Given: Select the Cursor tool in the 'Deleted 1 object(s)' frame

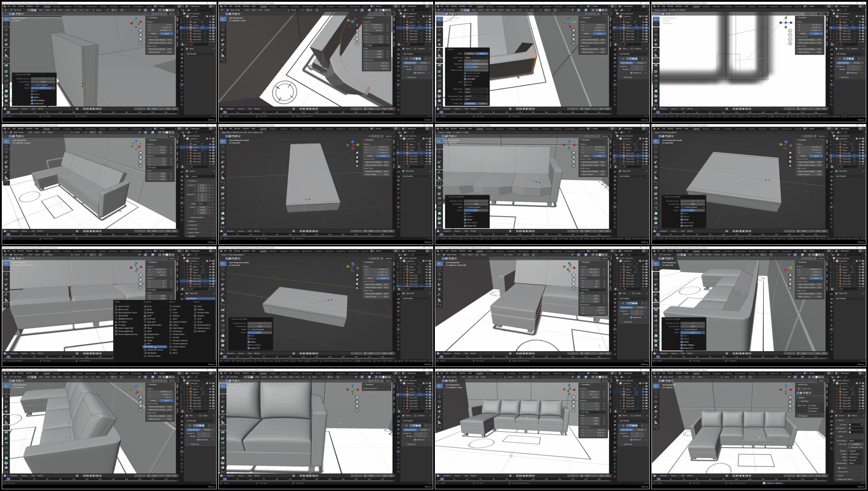Looking at the screenshot, I should (x=656, y=391).
